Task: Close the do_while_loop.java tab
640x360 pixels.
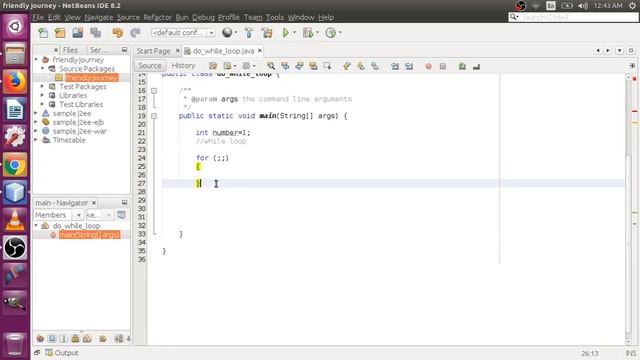Action: [260, 51]
